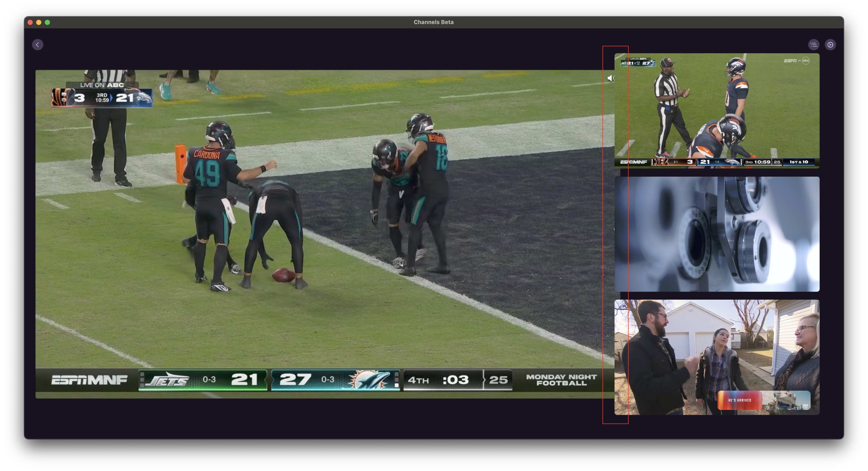Select the eye exam equipment stream
The image size is (868, 471).
[717, 234]
